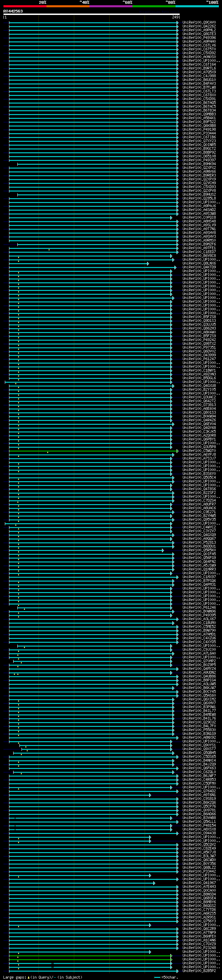
Task: Open UniRef100_C5WQT0 green-bar hit label
Action: [199, 451]
